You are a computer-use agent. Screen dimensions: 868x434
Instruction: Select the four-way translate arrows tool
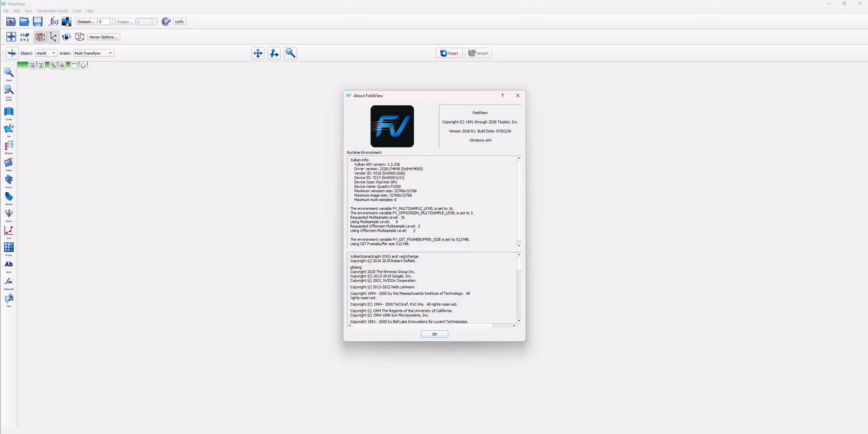[258, 53]
